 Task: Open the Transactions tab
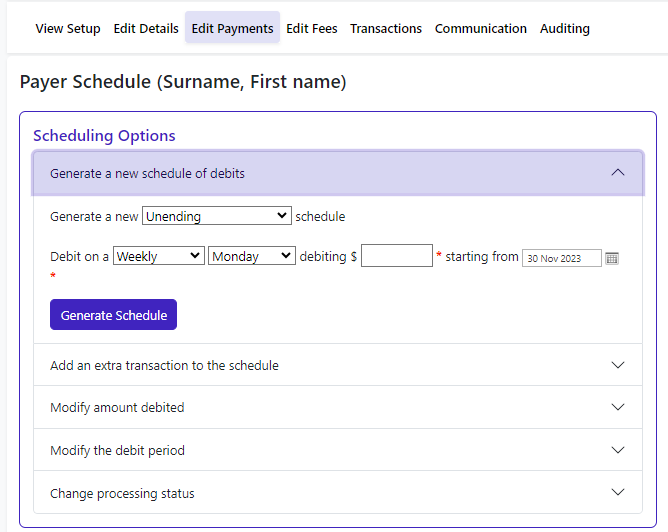click(x=386, y=29)
